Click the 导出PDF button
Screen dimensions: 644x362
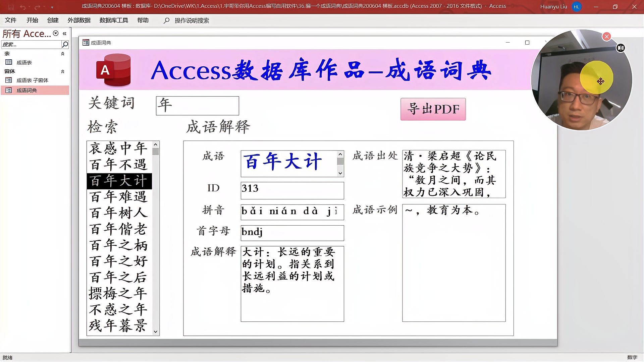pyautogui.click(x=433, y=109)
